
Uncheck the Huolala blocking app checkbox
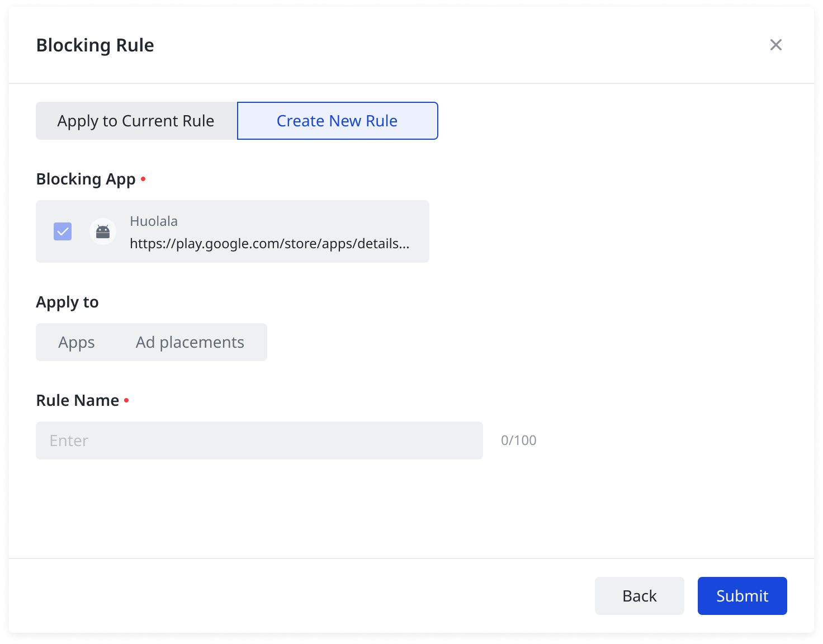pos(63,231)
